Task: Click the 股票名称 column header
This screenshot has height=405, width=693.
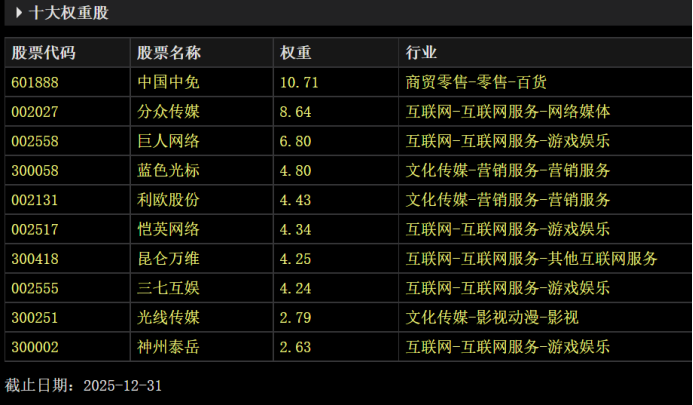Action: coord(169,53)
